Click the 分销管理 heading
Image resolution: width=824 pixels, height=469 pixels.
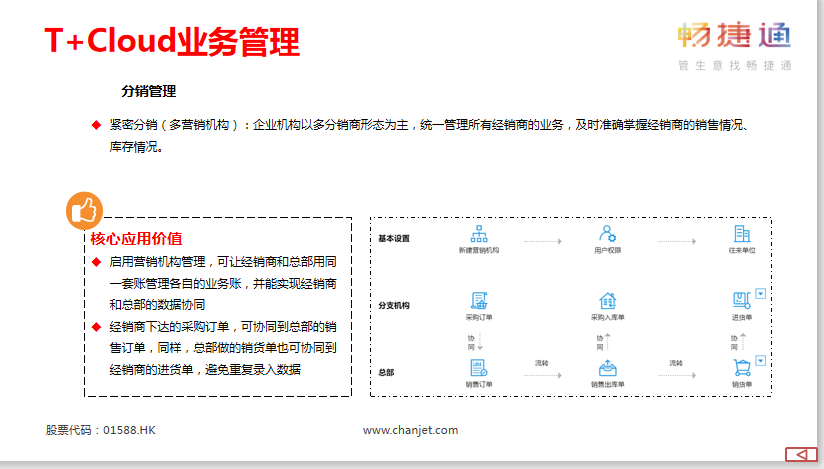click(x=149, y=91)
